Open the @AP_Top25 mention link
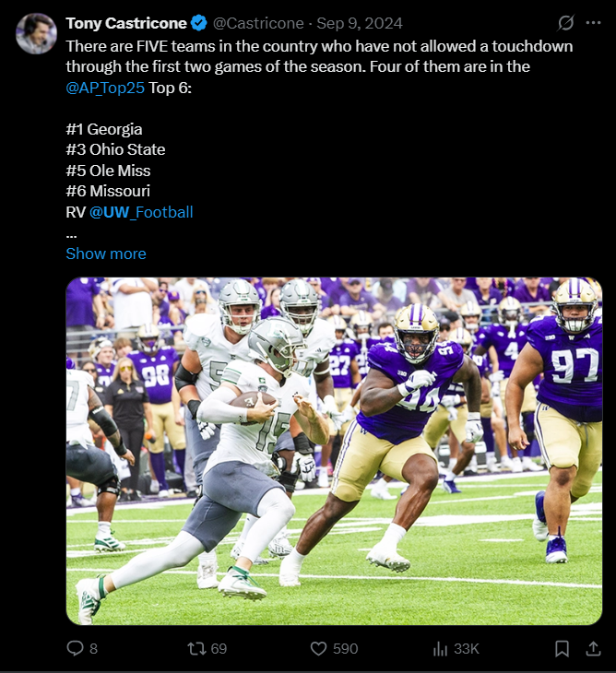 pos(105,88)
